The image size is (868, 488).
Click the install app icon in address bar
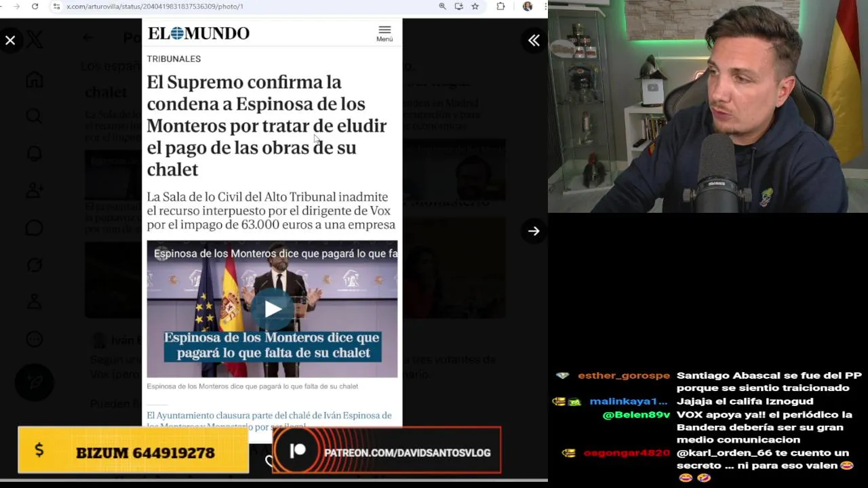459,6
